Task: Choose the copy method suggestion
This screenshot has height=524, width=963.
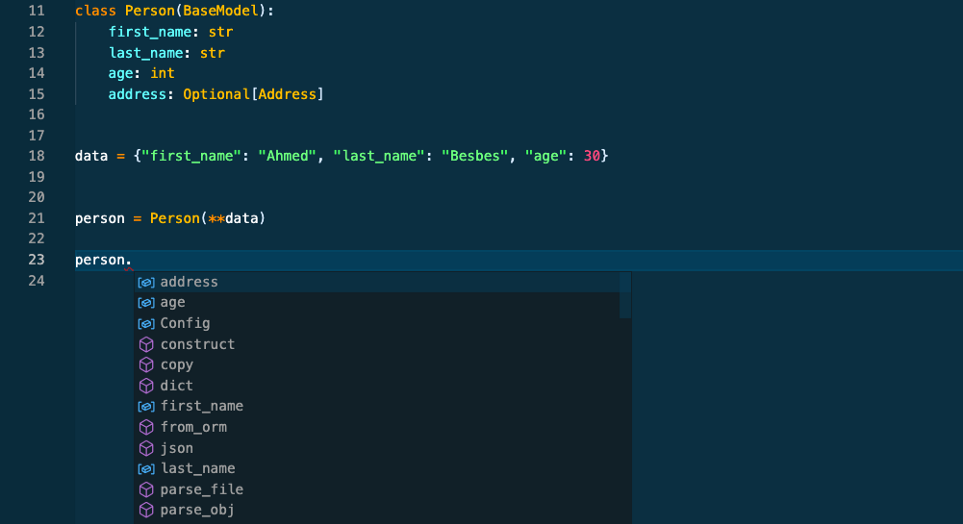Action: coord(377,364)
